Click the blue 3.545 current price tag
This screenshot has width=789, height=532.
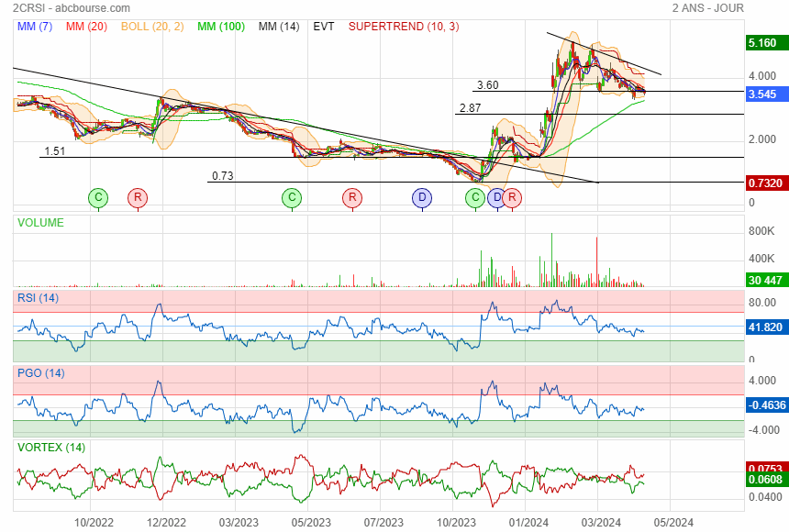click(x=765, y=94)
